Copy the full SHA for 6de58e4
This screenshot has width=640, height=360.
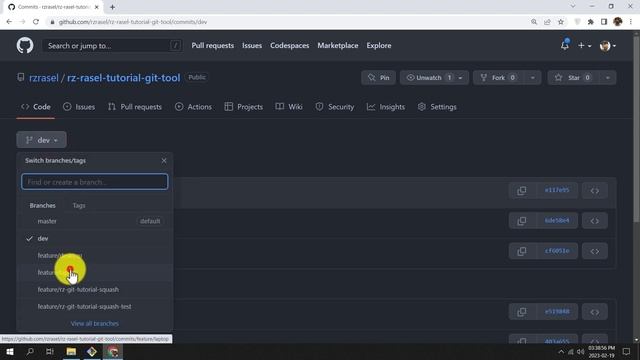click(521, 221)
